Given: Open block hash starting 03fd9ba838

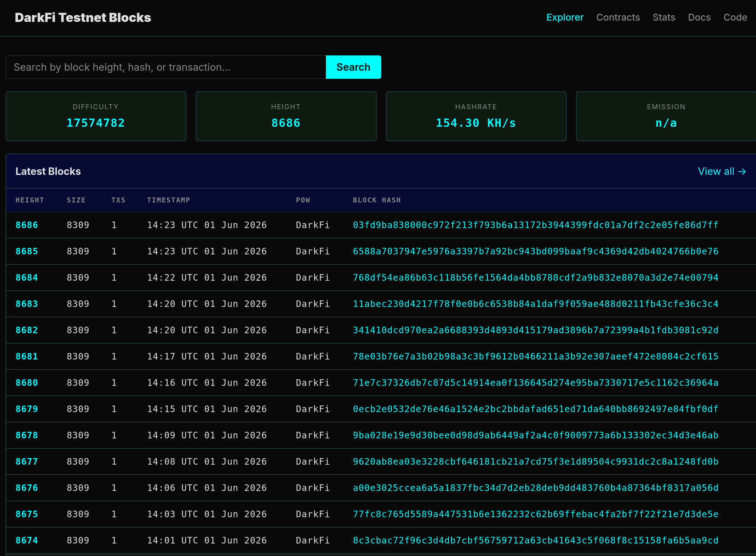Looking at the screenshot, I should point(535,225).
